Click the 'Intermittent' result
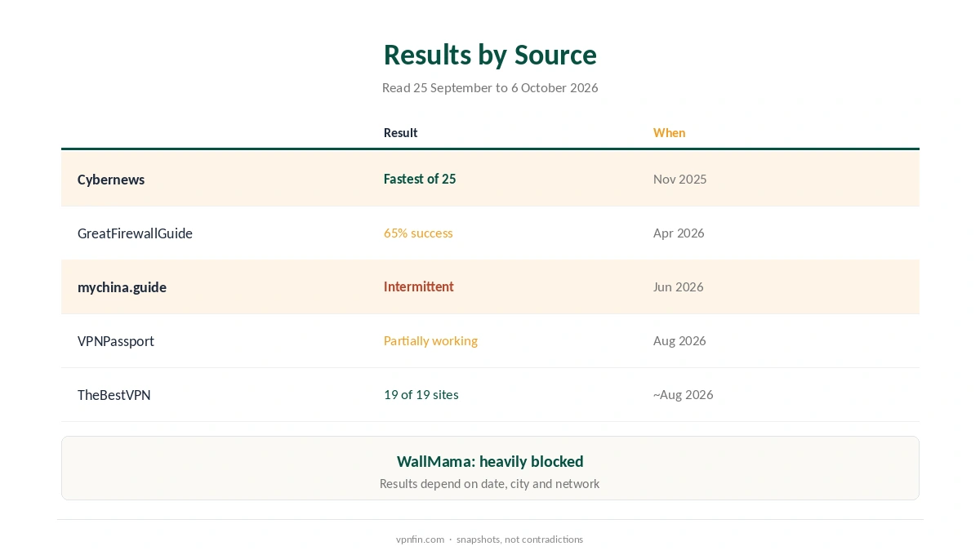Image resolution: width=980 pixels, height=555 pixels. coord(418,286)
